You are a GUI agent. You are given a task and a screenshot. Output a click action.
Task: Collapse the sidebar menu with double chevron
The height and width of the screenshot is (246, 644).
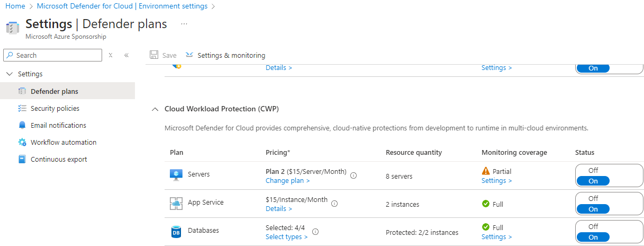126,55
